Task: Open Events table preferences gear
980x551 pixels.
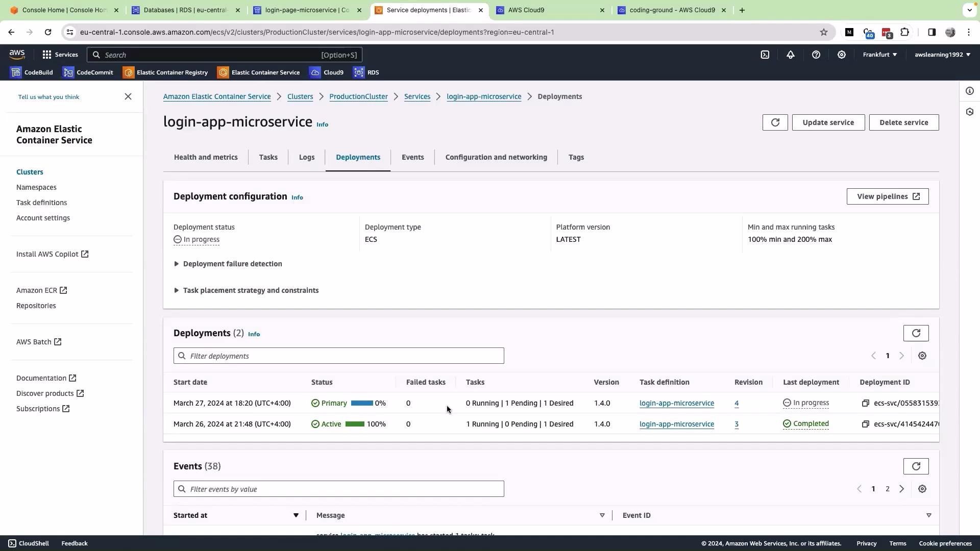Action: (x=922, y=489)
